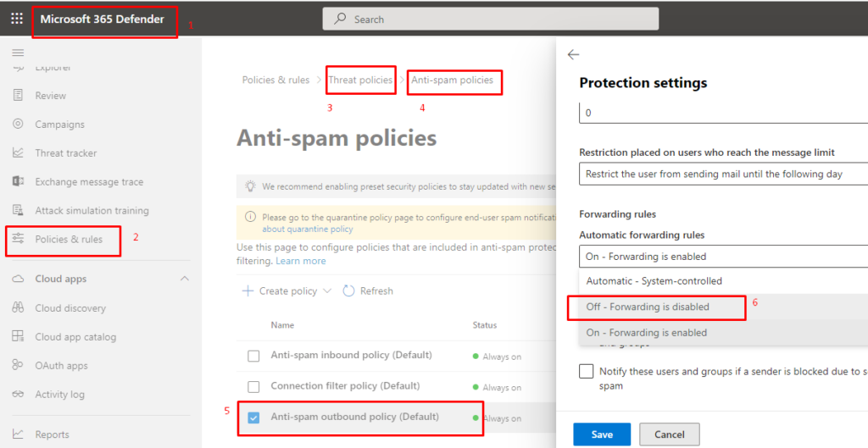
Task: Open Campaigns in the sidebar
Action: [x=60, y=124]
